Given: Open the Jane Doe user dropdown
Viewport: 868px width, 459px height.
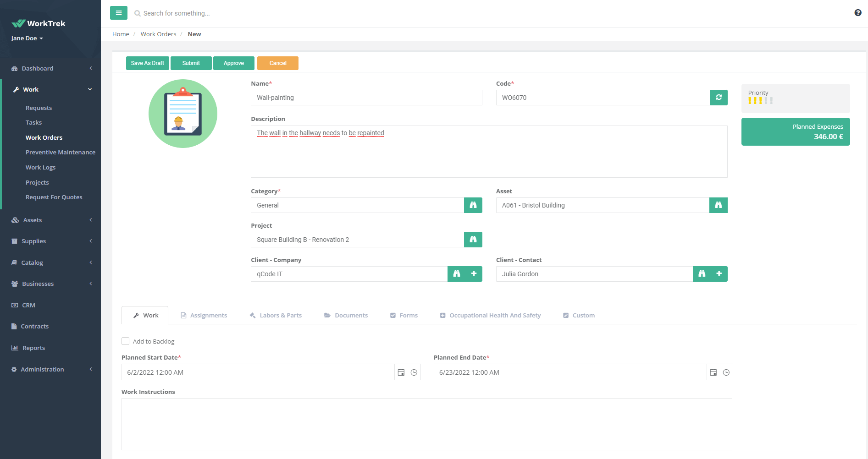Looking at the screenshot, I should 27,38.
